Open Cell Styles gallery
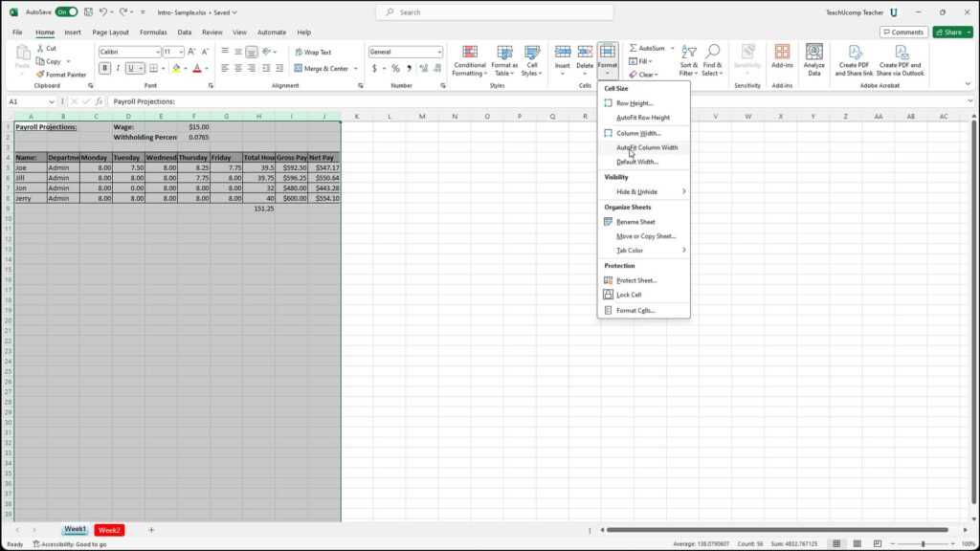This screenshot has height=551, width=980. (x=532, y=60)
